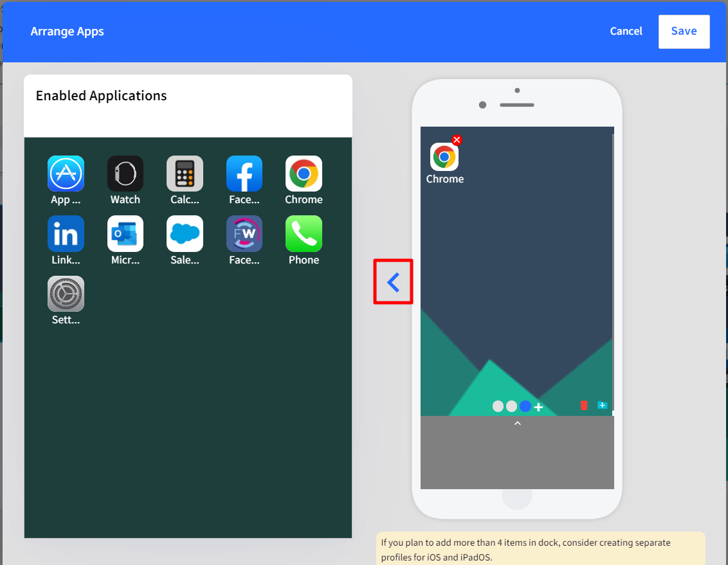The height and width of the screenshot is (565, 728).
Task: Add a new page with plus icon
Action: point(538,407)
